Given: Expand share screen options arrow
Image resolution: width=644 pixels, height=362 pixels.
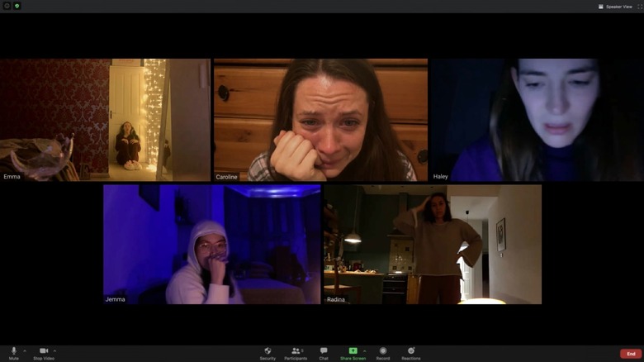Looking at the screenshot, I should pyautogui.click(x=365, y=351).
